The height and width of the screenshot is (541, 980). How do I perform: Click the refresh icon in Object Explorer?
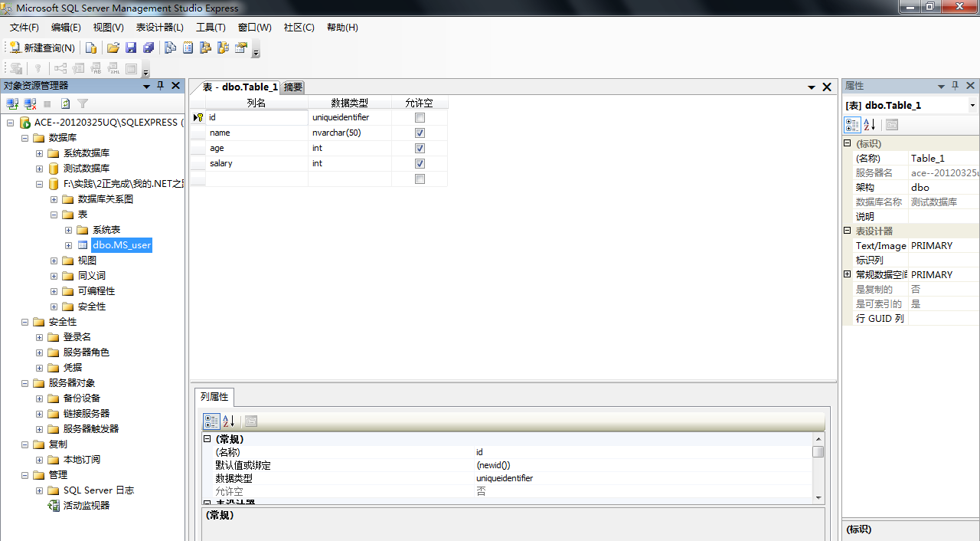(65, 103)
